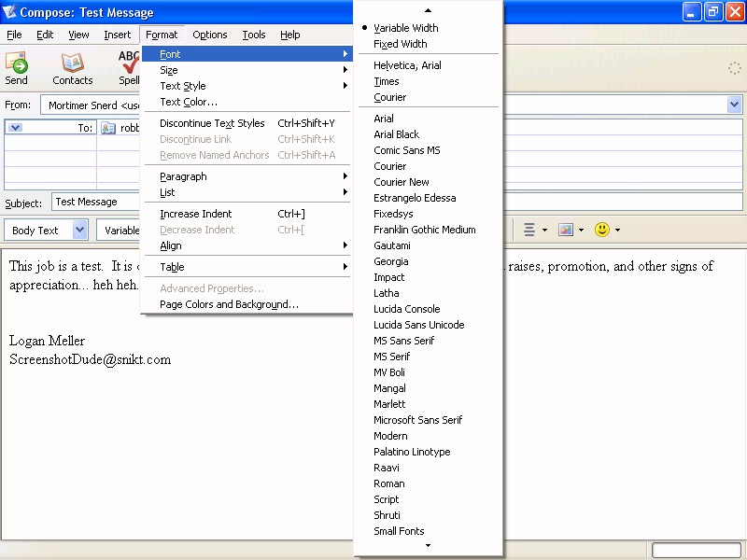The width and height of the screenshot is (747, 560).
Task: Expand the smiley dropdown arrow
Action: [x=617, y=230]
